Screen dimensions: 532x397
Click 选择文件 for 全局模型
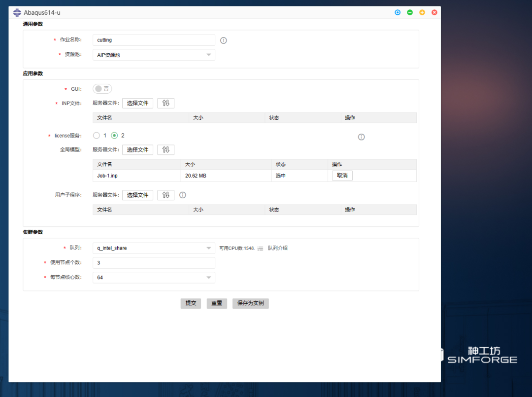pos(137,149)
